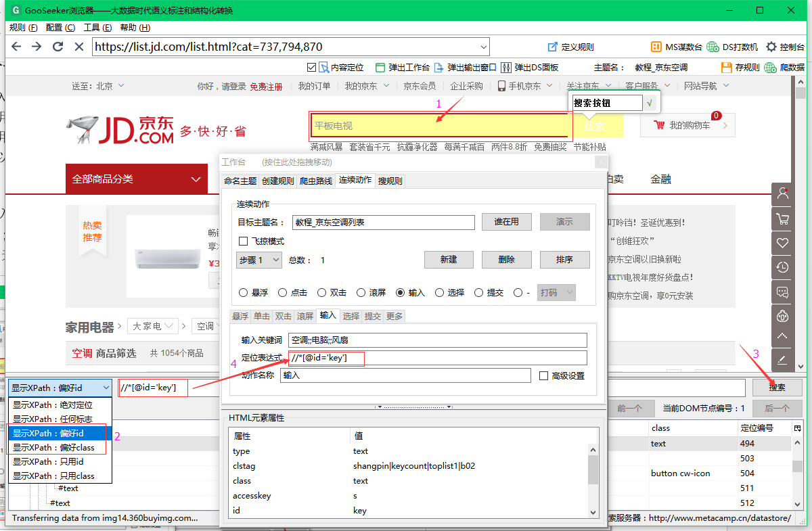Open the 规则(F) menu

[x=23, y=28]
